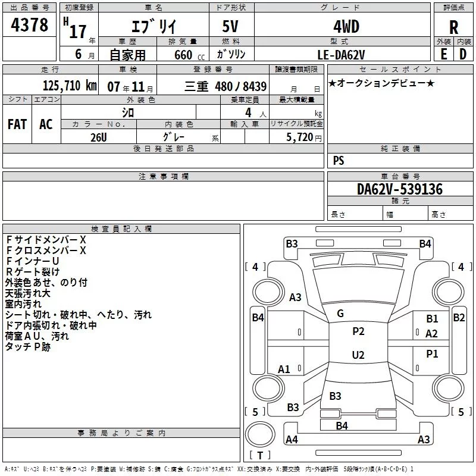Click lot number 4378

click(29, 24)
